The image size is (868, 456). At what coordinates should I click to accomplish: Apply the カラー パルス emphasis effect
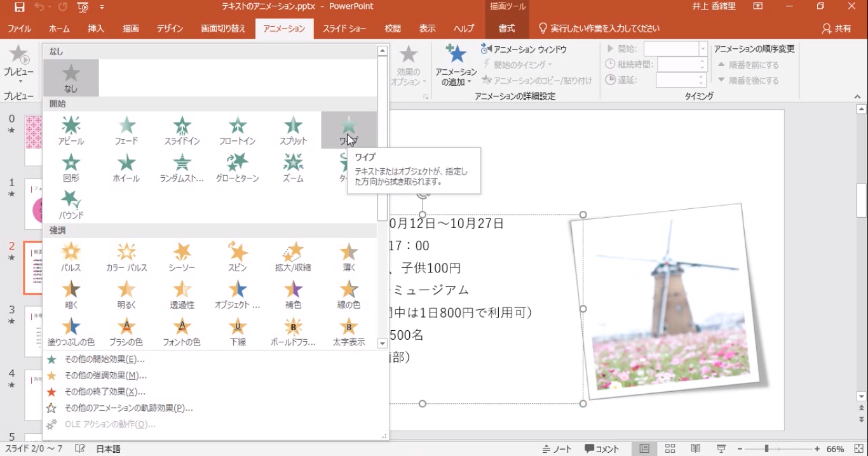click(x=126, y=257)
